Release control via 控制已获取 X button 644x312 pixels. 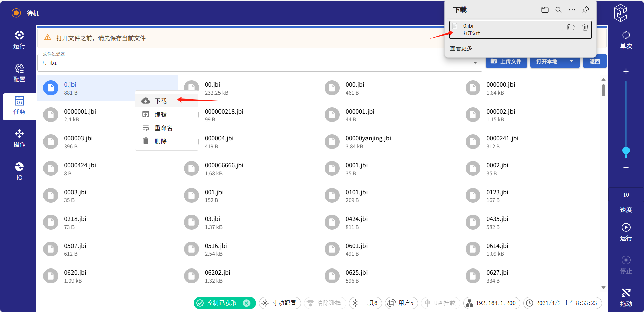point(247,303)
